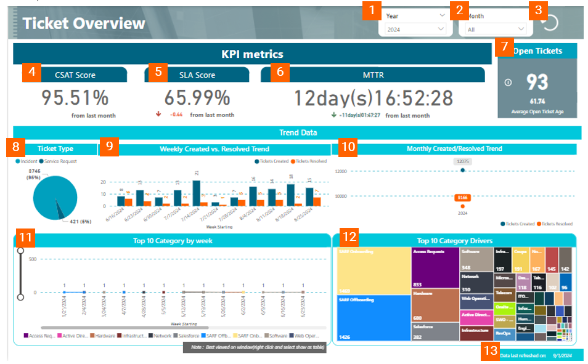Open the Month dropdown showing All

pos(521,29)
